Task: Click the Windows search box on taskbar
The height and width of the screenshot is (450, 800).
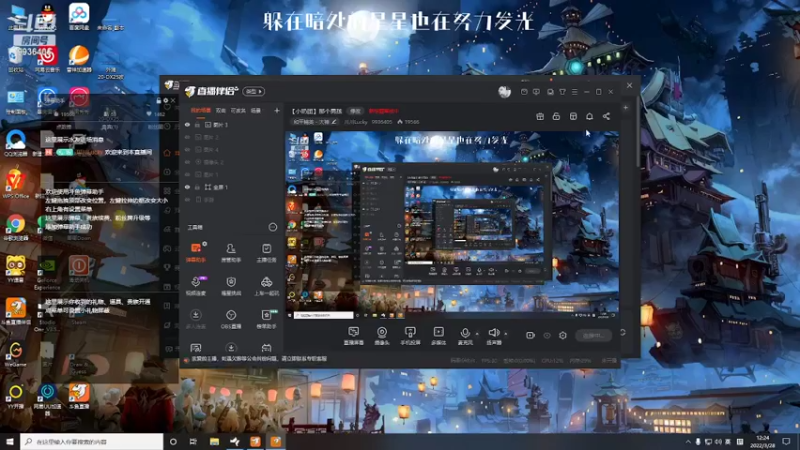Action: 92,441
